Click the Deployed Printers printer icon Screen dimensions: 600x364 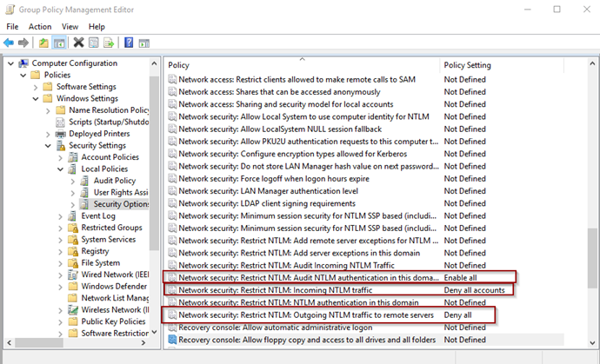[x=61, y=134]
